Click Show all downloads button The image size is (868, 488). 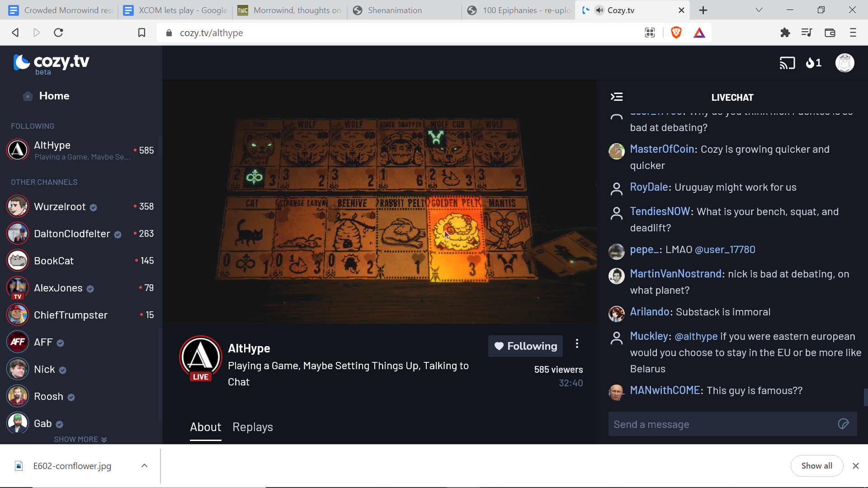coord(816,466)
